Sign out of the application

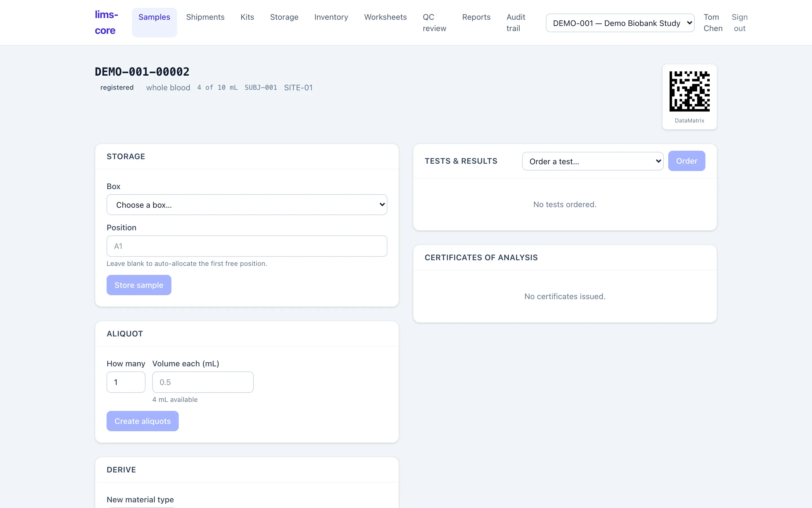[740, 23]
